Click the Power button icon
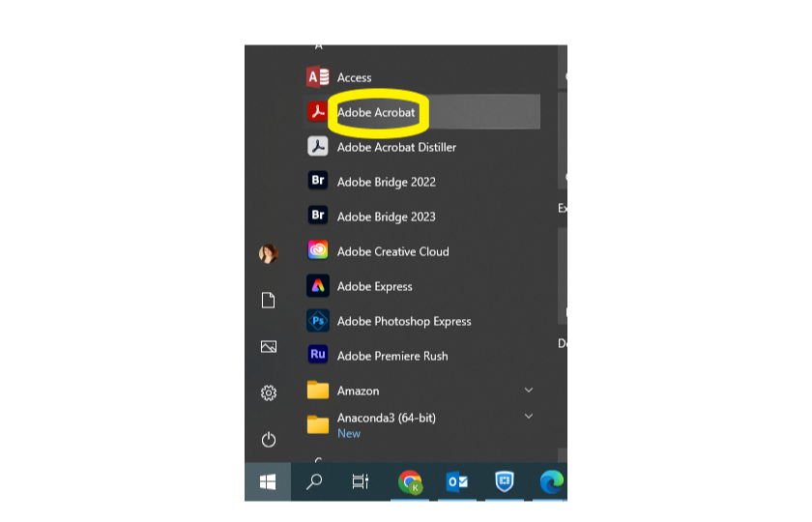Image resolution: width=812 pixels, height=522 pixels. click(x=269, y=440)
